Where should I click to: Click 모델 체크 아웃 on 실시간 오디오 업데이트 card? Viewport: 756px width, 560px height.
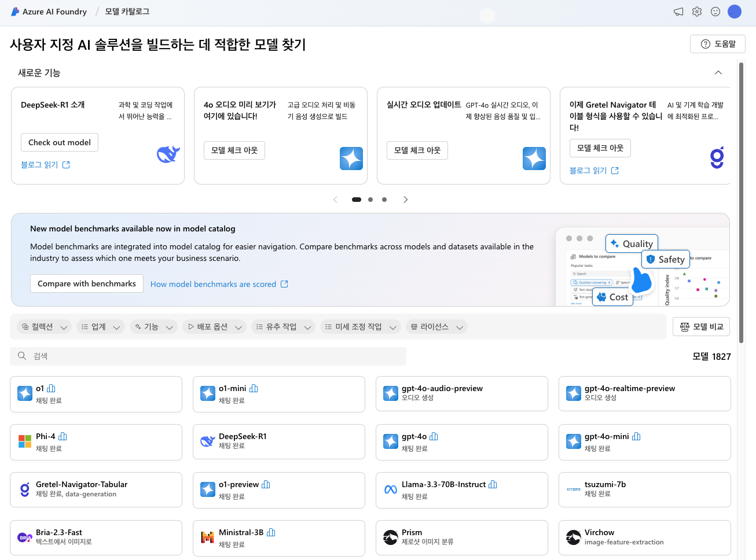tap(417, 150)
